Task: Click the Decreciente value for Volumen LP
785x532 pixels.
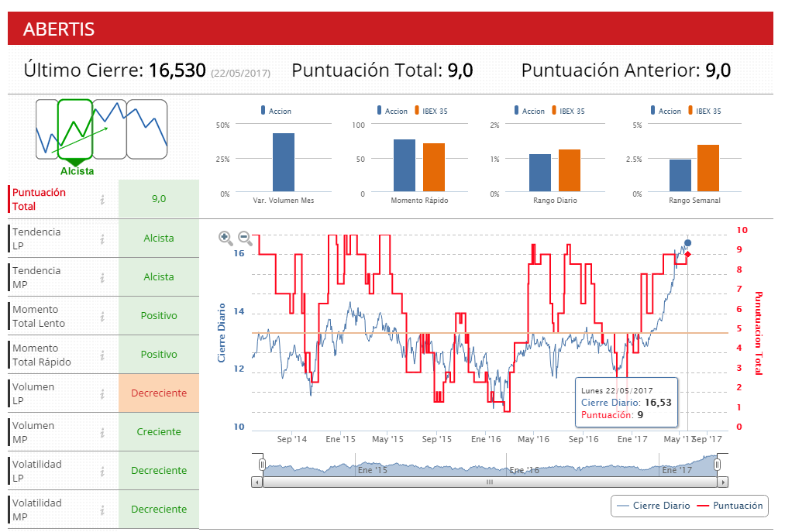Action: 159,393
